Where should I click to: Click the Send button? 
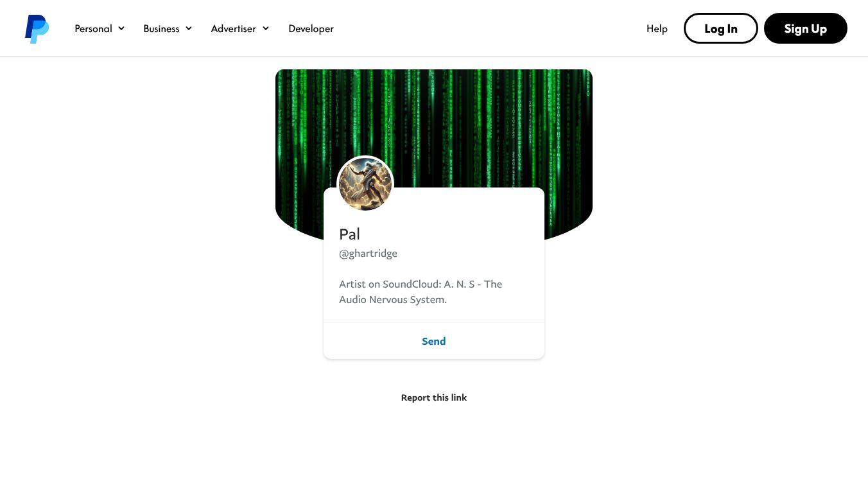433,341
